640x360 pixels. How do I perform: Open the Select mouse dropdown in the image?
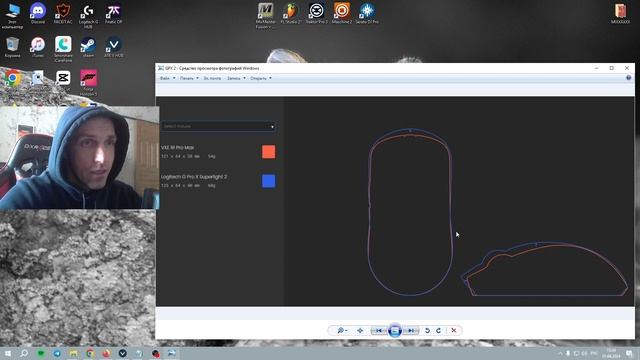tap(218, 126)
